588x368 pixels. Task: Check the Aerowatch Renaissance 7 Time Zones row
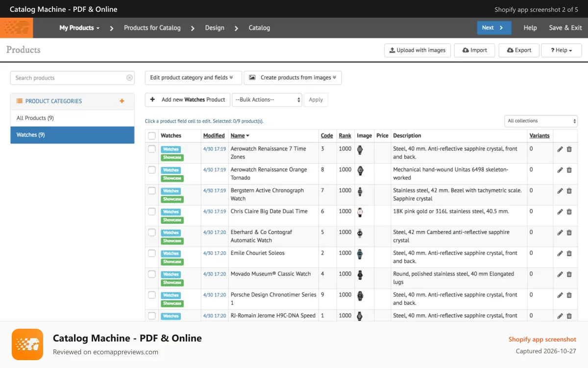point(152,149)
